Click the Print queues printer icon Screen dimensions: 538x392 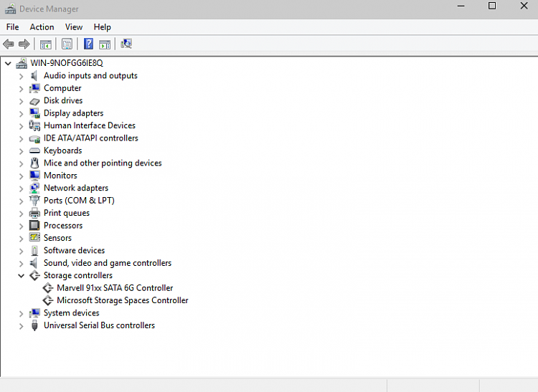tap(34, 213)
